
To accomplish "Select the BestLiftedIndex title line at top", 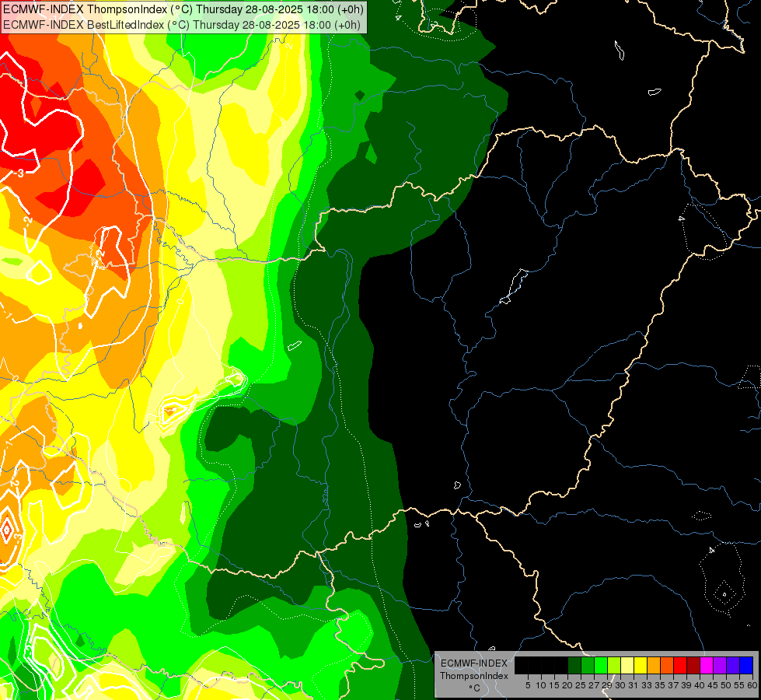I will (x=182, y=25).
